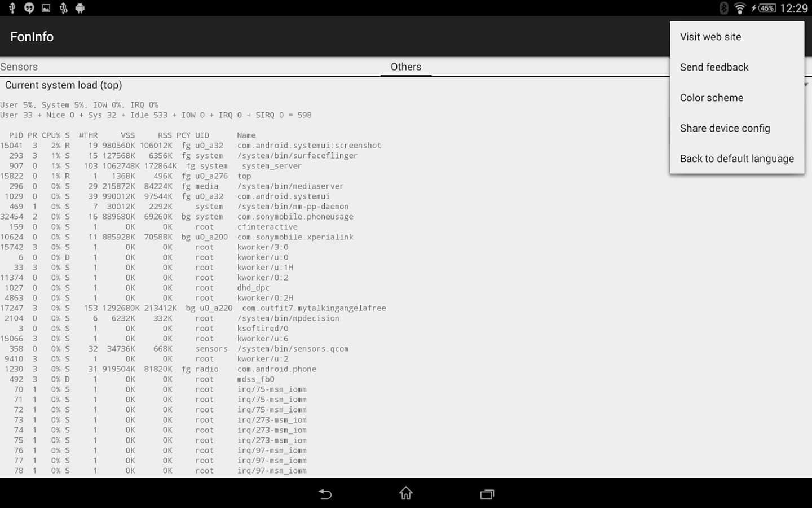Select Share device config menu entry
Image resolution: width=812 pixels, height=508 pixels.
click(x=725, y=128)
